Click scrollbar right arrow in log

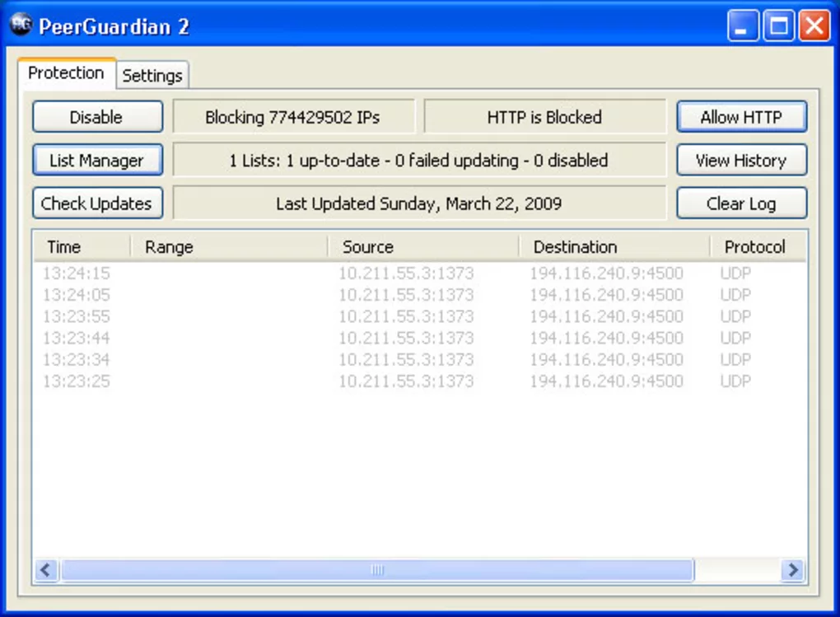click(x=793, y=570)
